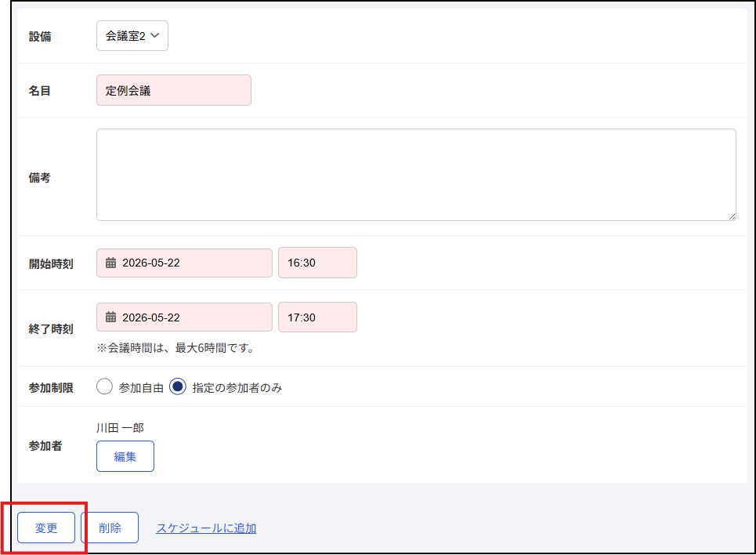Open the 設備 dropdown showing 会議室2
Image resolution: width=756 pixels, height=555 pixels.
132,36
